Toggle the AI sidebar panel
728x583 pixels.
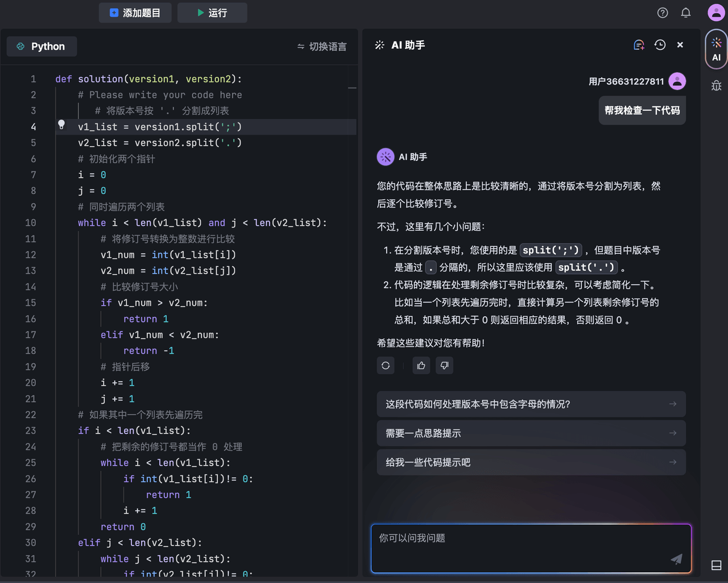tap(716, 49)
